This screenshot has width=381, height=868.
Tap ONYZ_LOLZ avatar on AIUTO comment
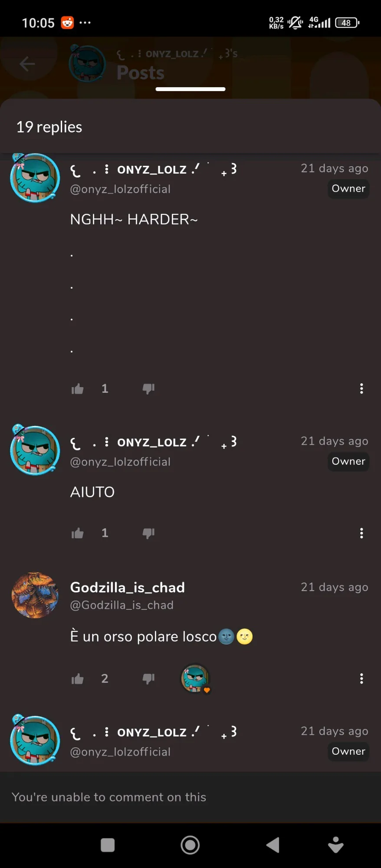click(x=35, y=450)
